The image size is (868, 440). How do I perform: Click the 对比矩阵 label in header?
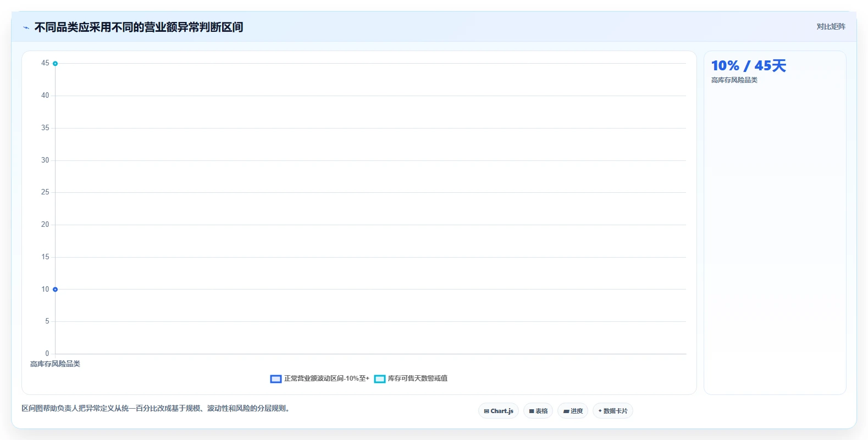[x=831, y=26]
